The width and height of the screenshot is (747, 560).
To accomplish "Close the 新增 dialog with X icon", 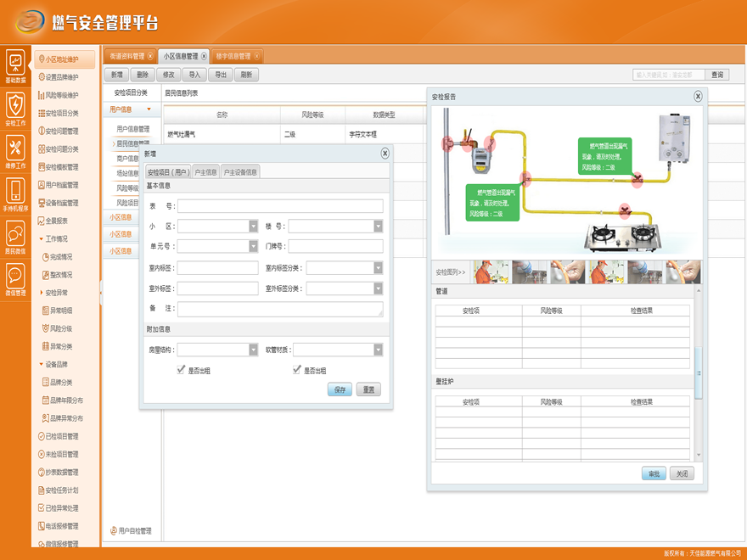I will [x=385, y=154].
